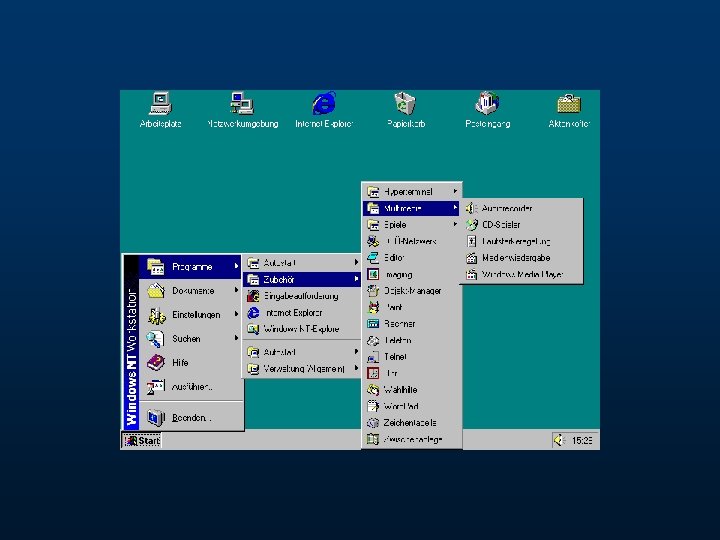Launch Windows Media Player from the Multimedia menu
The height and width of the screenshot is (540, 720).
pos(522,275)
